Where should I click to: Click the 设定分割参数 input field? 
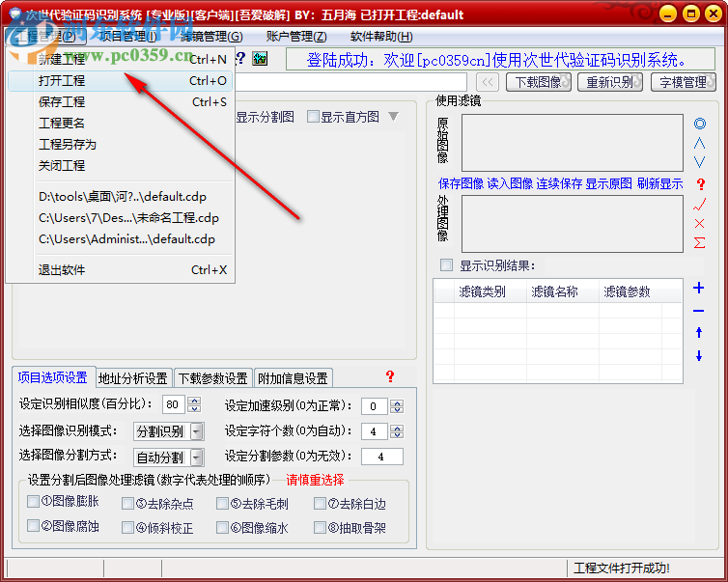pos(382,457)
